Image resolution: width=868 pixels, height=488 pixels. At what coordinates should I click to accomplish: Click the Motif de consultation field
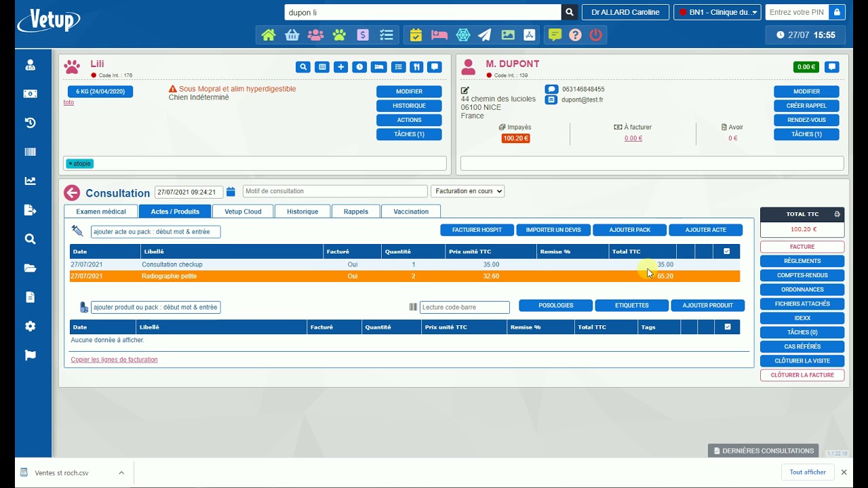click(335, 191)
